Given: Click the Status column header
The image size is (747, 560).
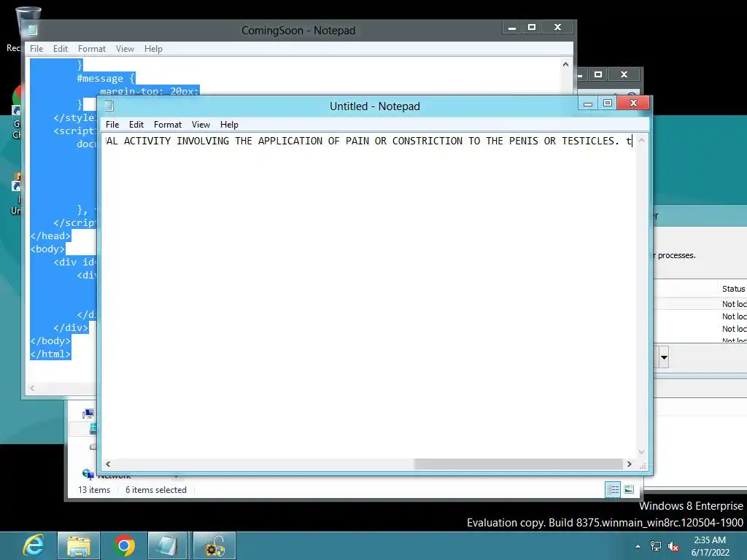Looking at the screenshot, I should tap(733, 289).
